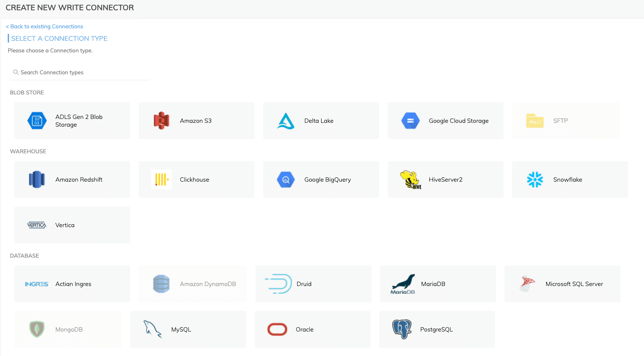Click the Oracle red oval icon
The image size is (644, 356).
pyautogui.click(x=277, y=329)
